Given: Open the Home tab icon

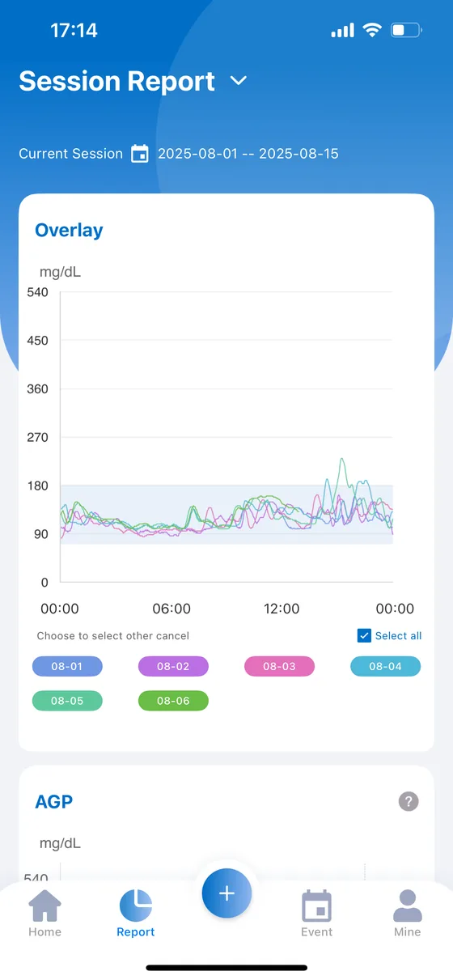Looking at the screenshot, I should (x=44, y=906).
